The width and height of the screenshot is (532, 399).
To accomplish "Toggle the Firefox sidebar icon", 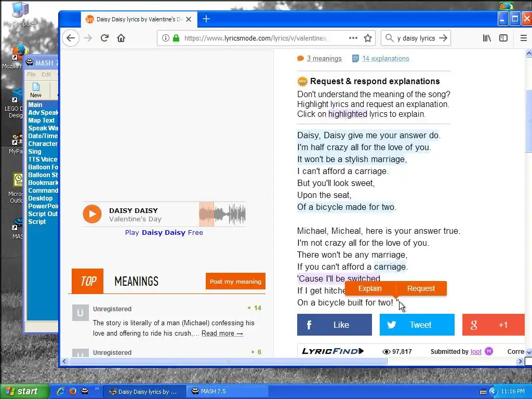I will click(503, 38).
